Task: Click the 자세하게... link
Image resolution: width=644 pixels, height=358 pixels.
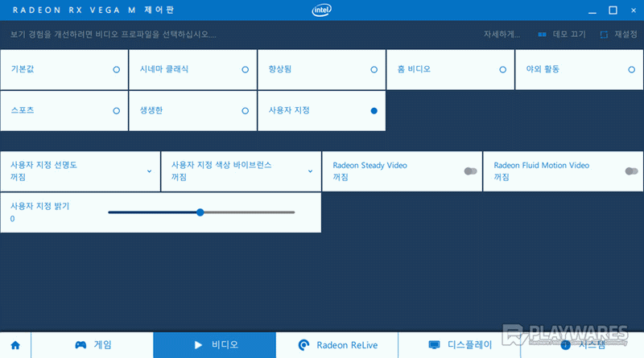Action: point(502,35)
